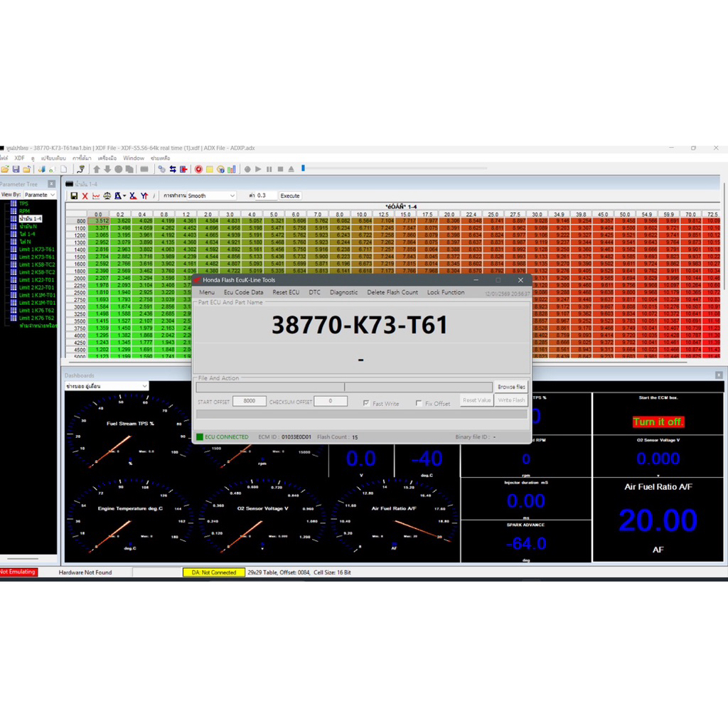Click the pause button in playback toolbar

click(269, 169)
